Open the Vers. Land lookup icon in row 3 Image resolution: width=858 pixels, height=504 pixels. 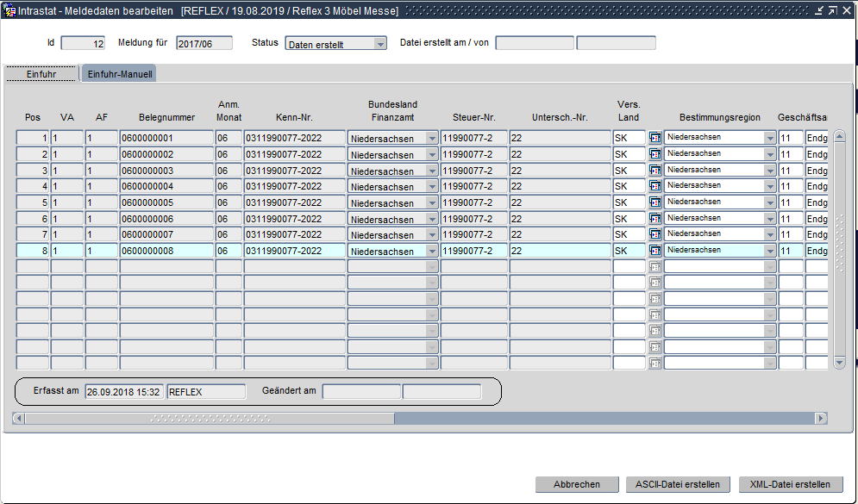(x=655, y=171)
